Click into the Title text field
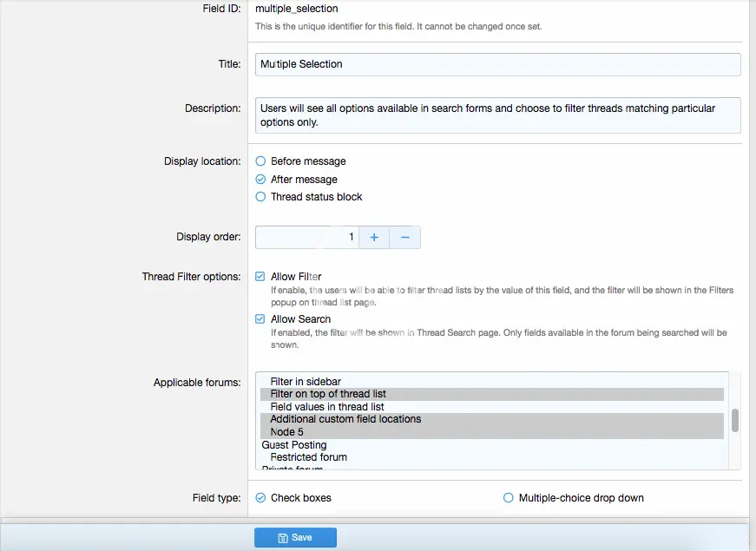The height and width of the screenshot is (551, 756). (497, 64)
